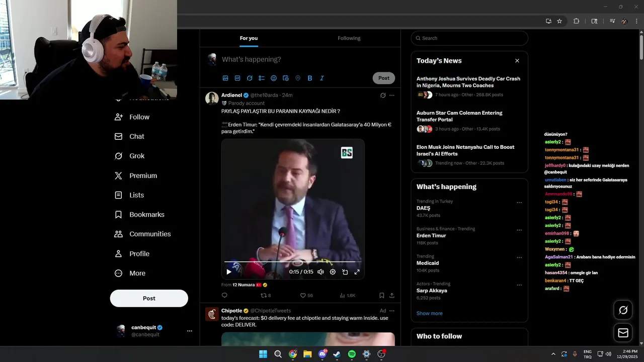
Task: Open Communities in the left sidebar
Action: pos(143,234)
